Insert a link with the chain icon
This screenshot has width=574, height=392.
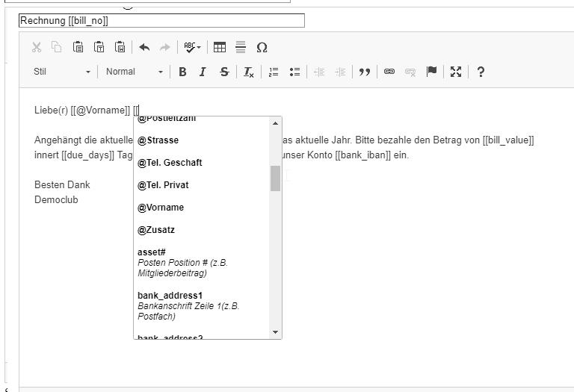tap(389, 72)
